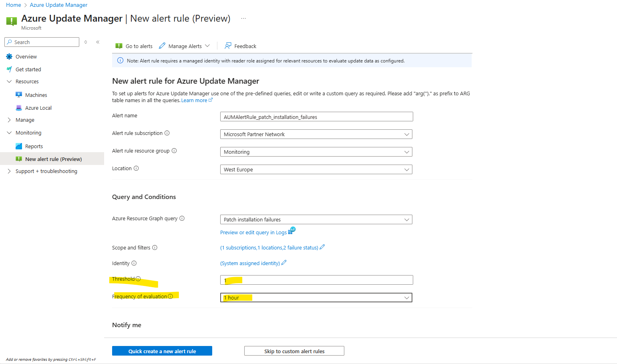Expand the Manage sidebar section
617x364 pixels.
pyautogui.click(x=9, y=120)
